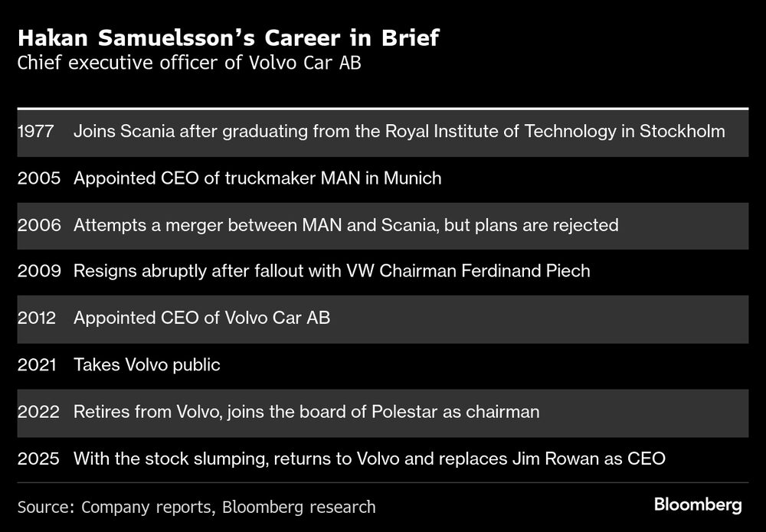Select the 2006 year label

click(36, 225)
